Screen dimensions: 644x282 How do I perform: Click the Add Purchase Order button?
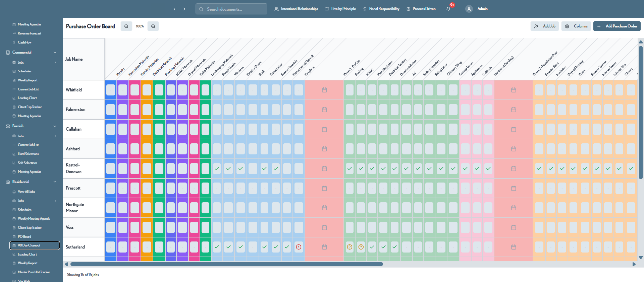pos(617,26)
